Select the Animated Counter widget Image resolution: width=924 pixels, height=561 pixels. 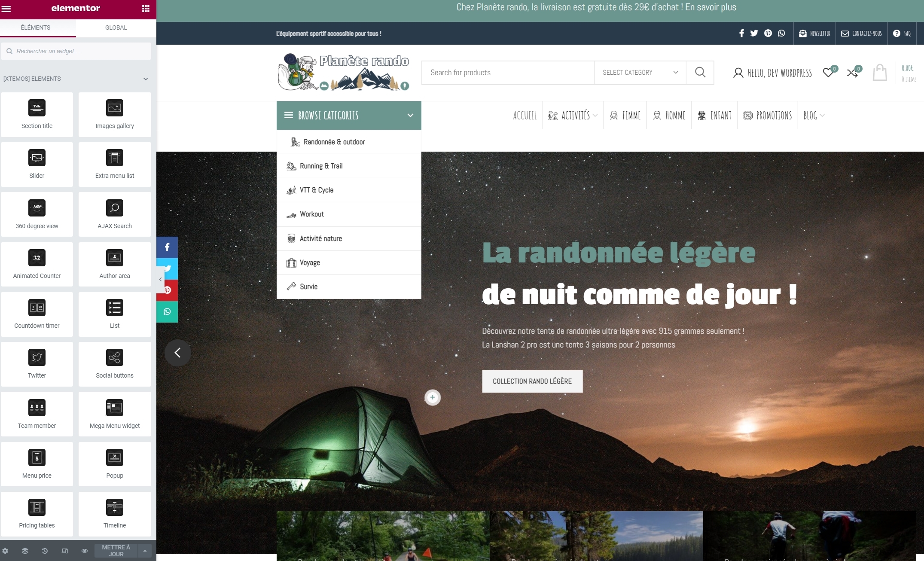tap(37, 264)
